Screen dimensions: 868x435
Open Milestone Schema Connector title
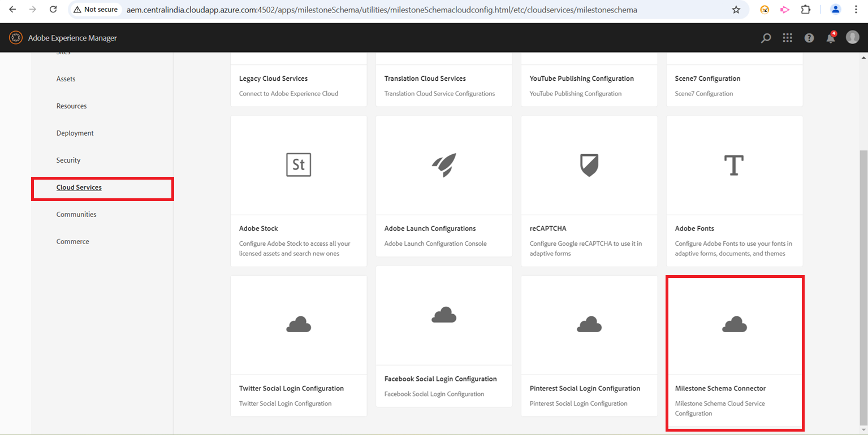click(720, 389)
